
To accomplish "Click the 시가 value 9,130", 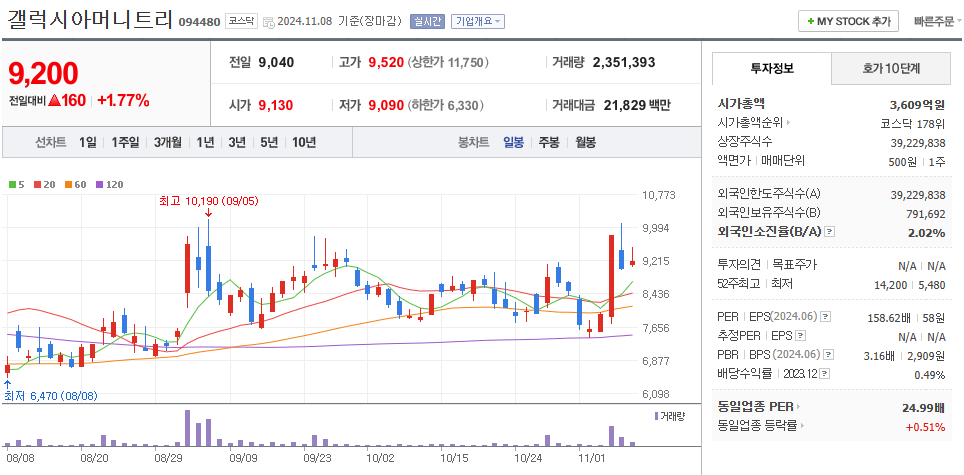I will pos(275,105).
